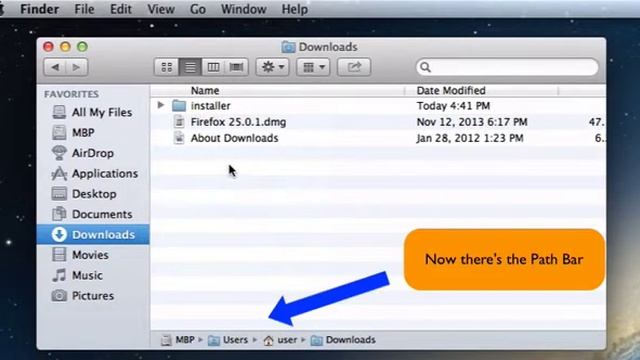Open the Window menu
Image resolution: width=640 pixels, height=360 pixels.
click(x=244, y=9)
